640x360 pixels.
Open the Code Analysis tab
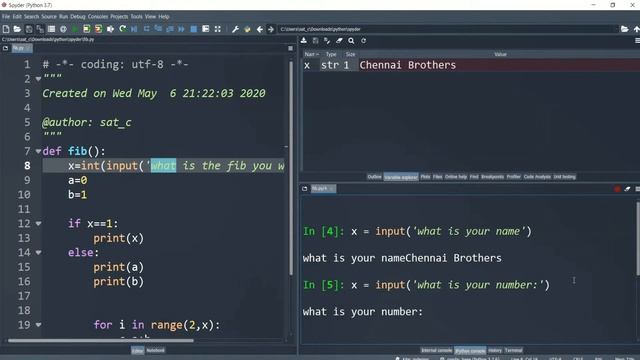[x=537, y=177]
